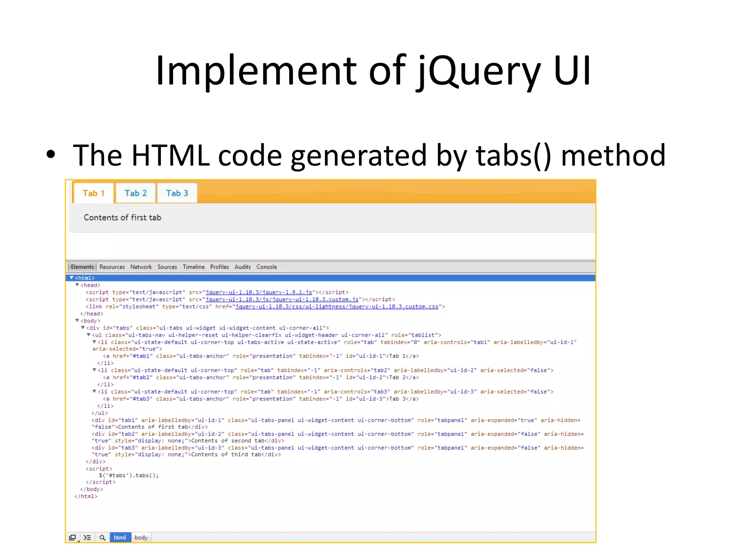The height and width of the screenshot is (560, 747).
Task: Collapse the html root node triangle
Action: click(71, 278)
